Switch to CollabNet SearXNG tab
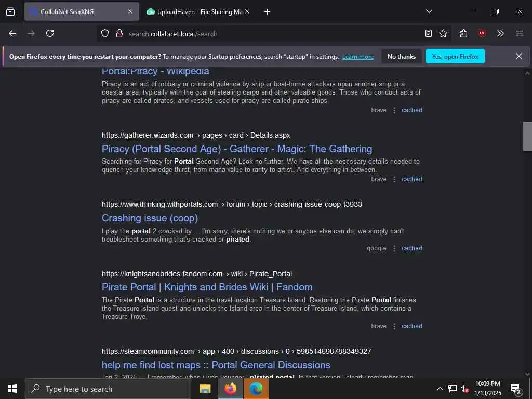 82,11
